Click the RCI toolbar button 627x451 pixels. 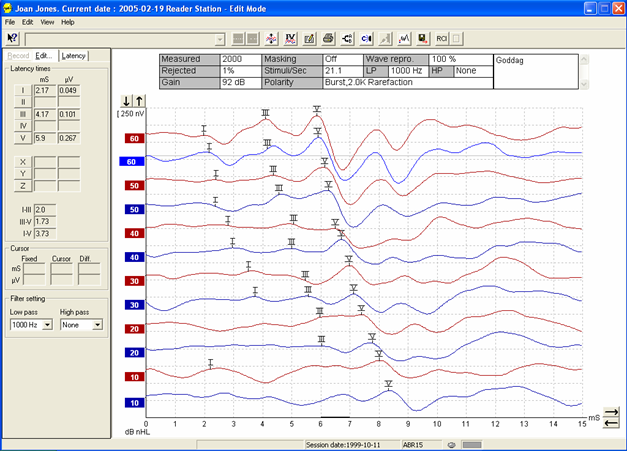coord(441,38)
